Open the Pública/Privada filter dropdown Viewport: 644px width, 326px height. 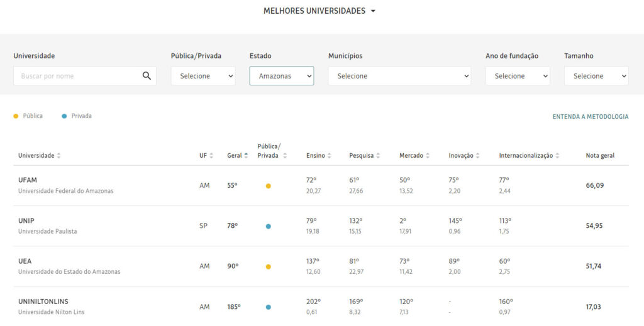tap(203, 76)
